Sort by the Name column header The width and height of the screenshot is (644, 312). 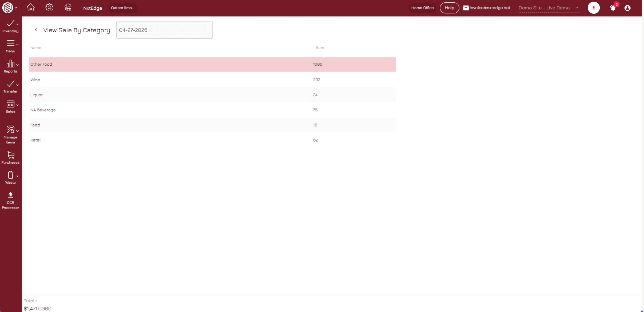coord(36,48)
